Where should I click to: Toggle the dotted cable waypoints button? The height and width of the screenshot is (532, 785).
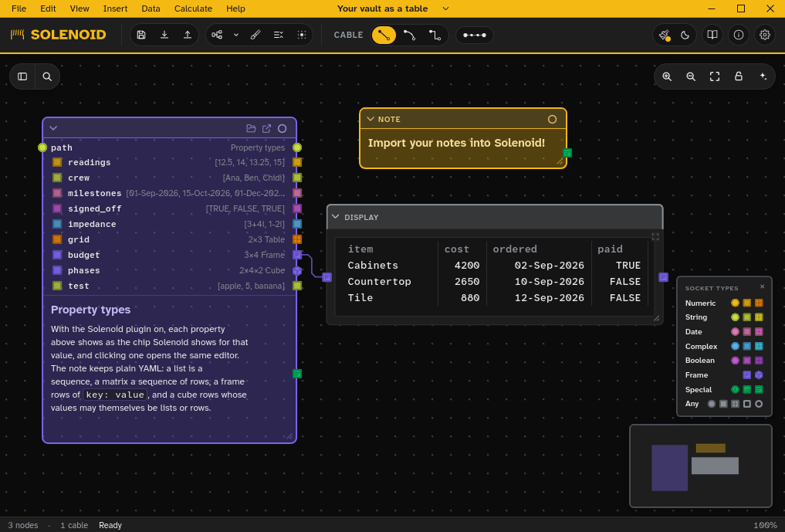tap(474, 35)
